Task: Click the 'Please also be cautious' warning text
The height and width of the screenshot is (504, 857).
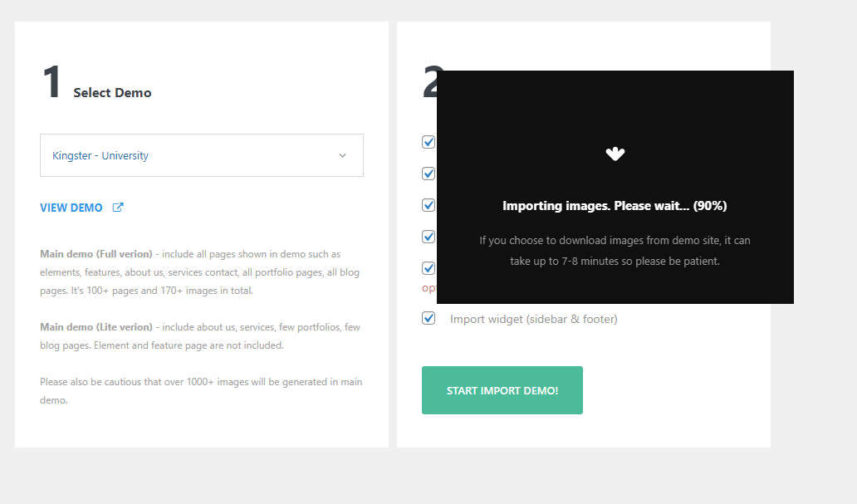Action: pos(201,391)
